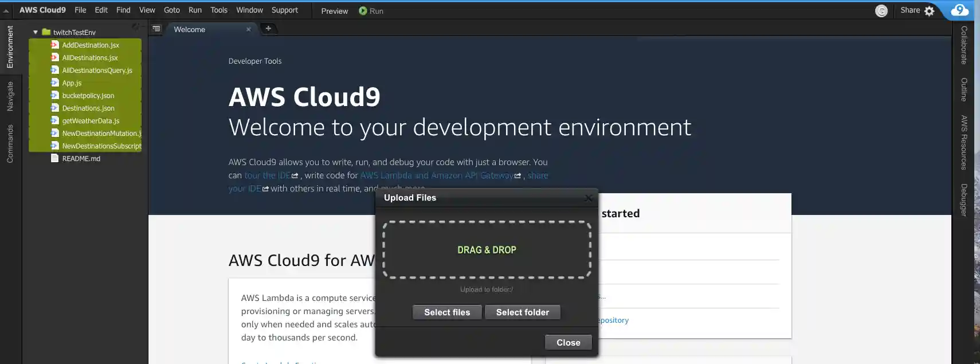Image resolution: width=980 pixels, height=364 pixels.
Task: Close the Upload Files dialog with x
Action: click(x=588, y=198)
